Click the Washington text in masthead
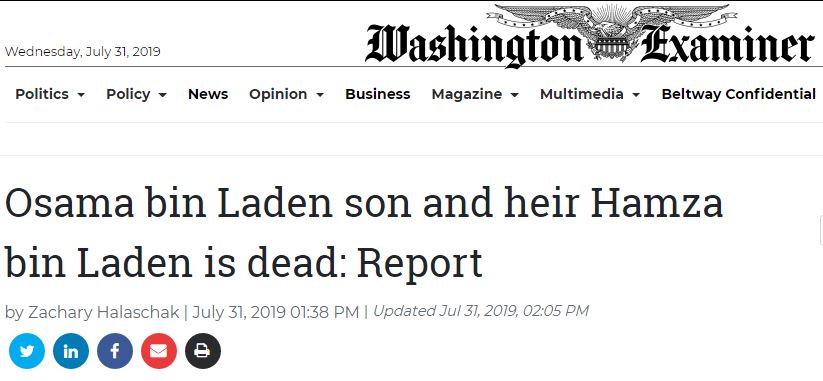Screen dimensions: 823x381 tap(474, 45)
